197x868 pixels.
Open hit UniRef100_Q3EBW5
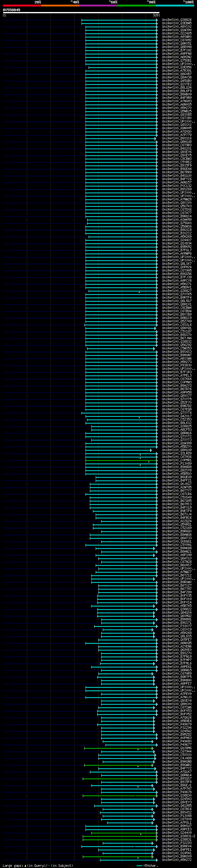(x=177, y=23)
